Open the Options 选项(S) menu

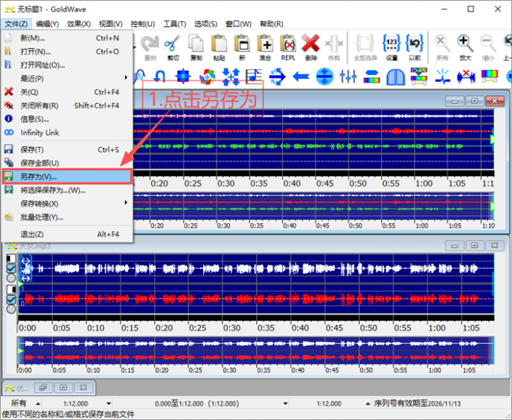click(x=206, y=24)
